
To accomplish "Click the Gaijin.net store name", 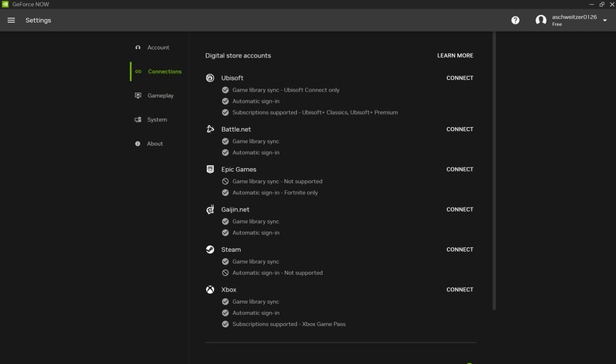I will (235, 209).
